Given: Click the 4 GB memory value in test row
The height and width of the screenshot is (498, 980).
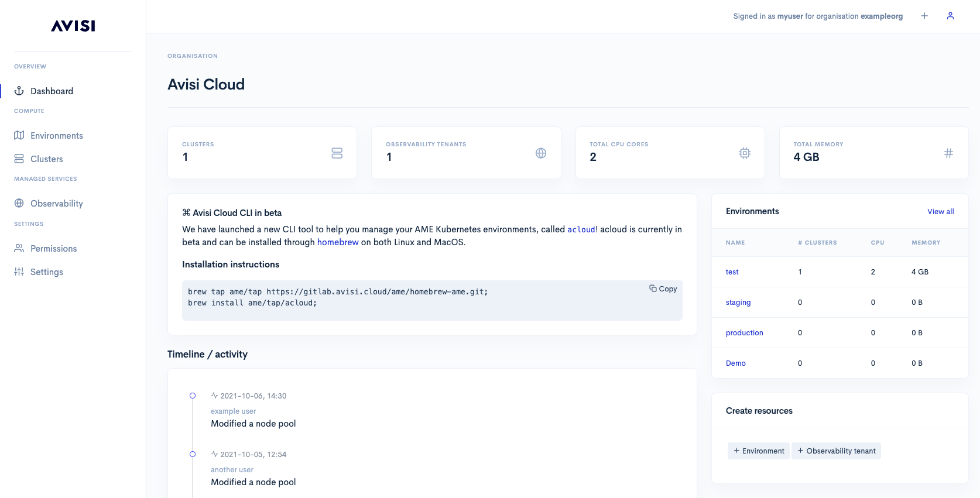Looking at the screenshot, I should (x=920, y=272).
